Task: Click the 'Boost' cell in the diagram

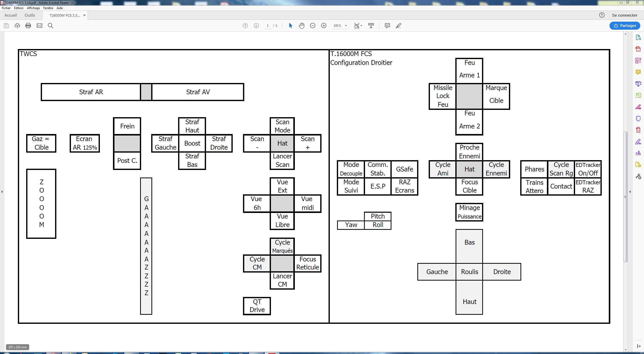Action: 192,143
